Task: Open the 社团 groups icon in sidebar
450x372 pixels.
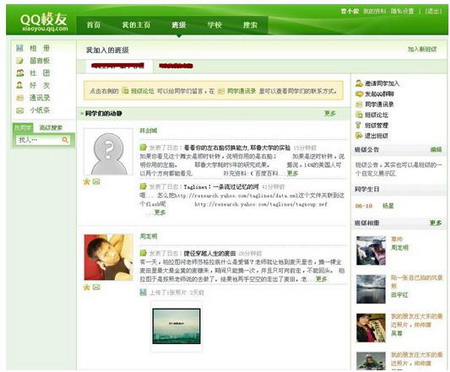Action: pyautogui.click(x=20, y=73)
